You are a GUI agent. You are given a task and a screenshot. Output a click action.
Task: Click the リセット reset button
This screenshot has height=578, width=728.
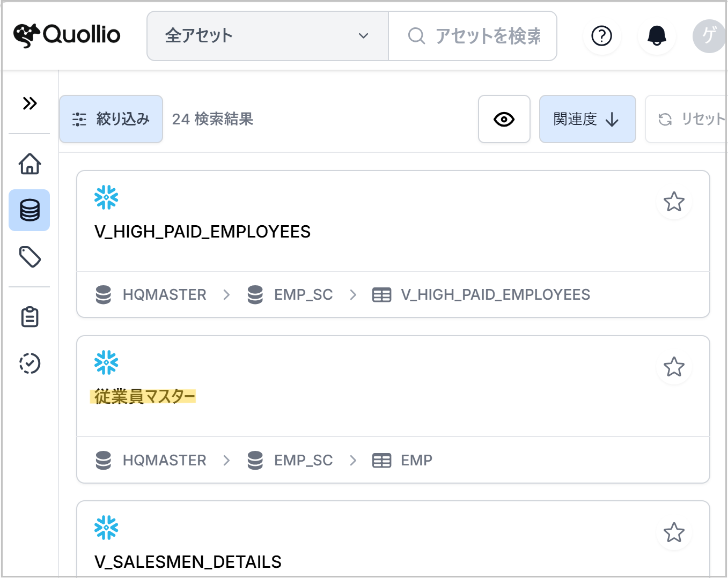pos(687,119)
